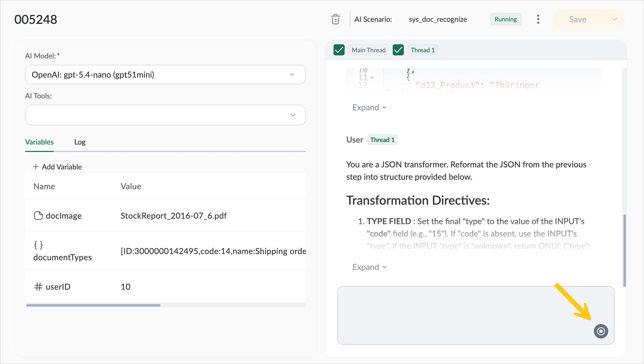Click the userID variable name

58,287
